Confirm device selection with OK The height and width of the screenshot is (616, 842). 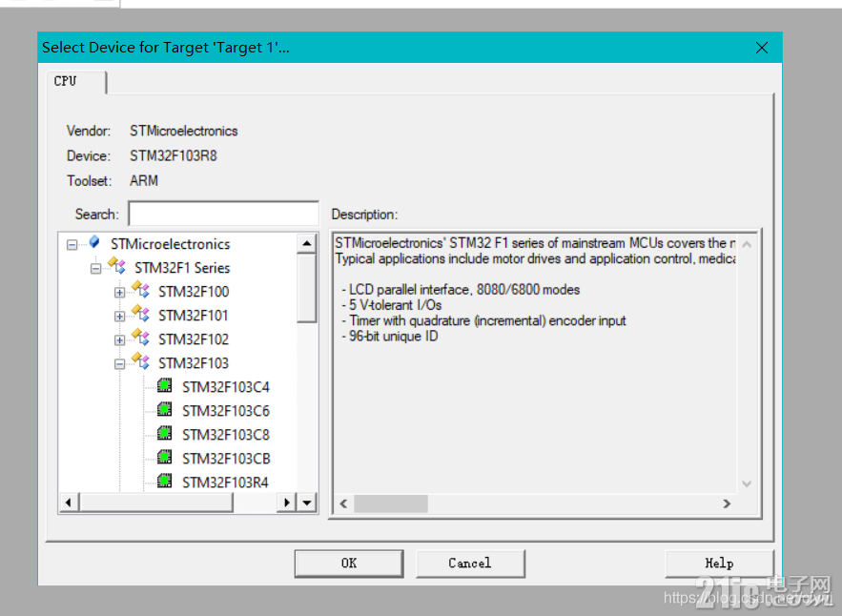pos(349,564)
